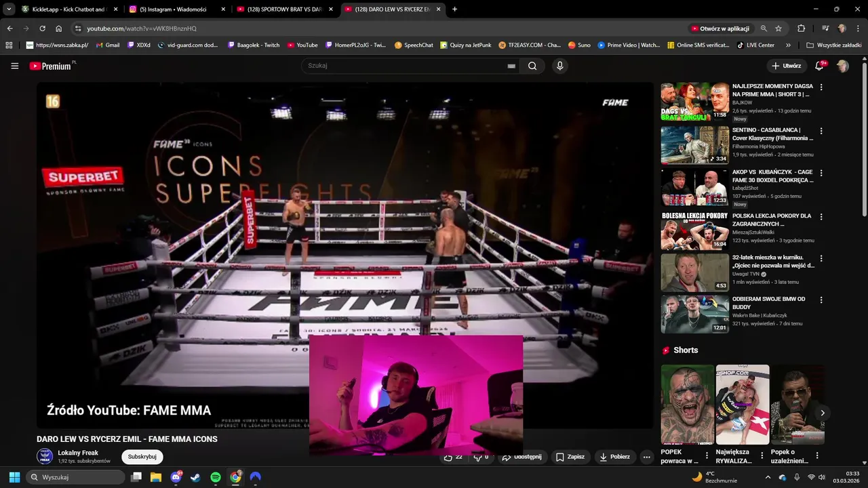Open the on-screen keyboard icon in the search bar
This screenshot has width=868, height=488.
coord(511,66)
